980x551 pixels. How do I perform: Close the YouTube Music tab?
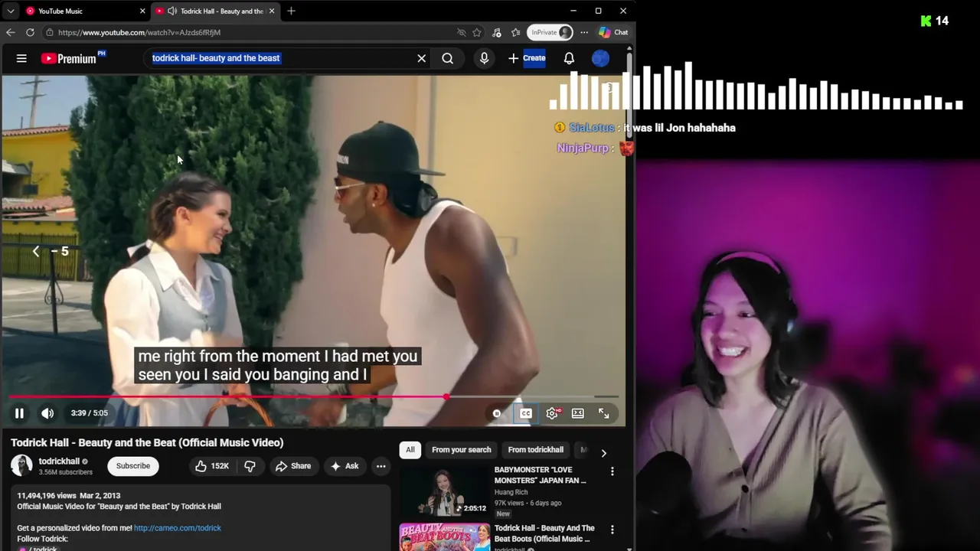pyautogui.click(x=142, y=11)
